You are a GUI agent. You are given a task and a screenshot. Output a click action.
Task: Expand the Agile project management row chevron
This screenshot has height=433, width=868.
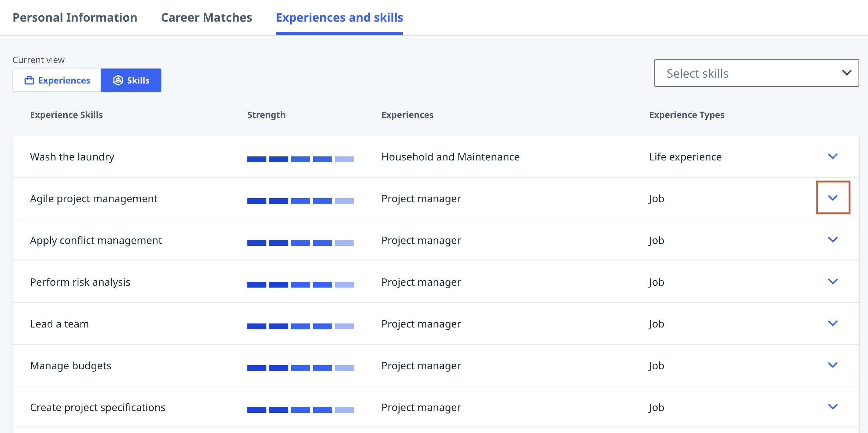pos(833,198)
